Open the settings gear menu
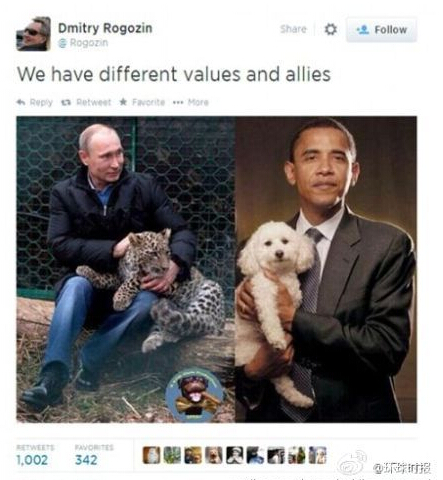This screenshot has height=480, width=443. [x=331, y=29]
